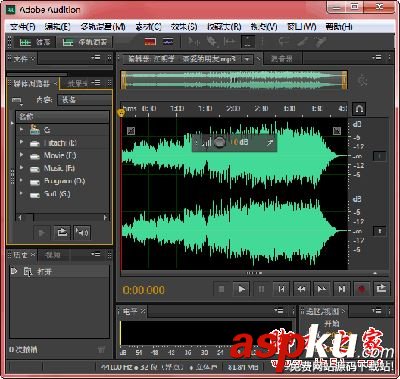Pause playback in transport bar
The image size is (400, 379).
pyautogui.click(x=261, y=289)
